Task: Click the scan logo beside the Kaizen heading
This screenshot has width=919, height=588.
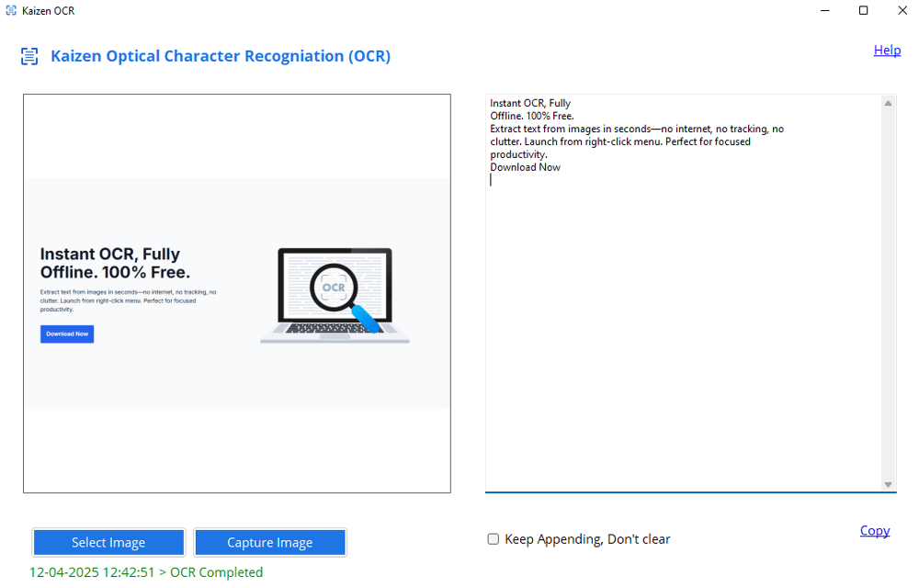Action: click(30, 57)
